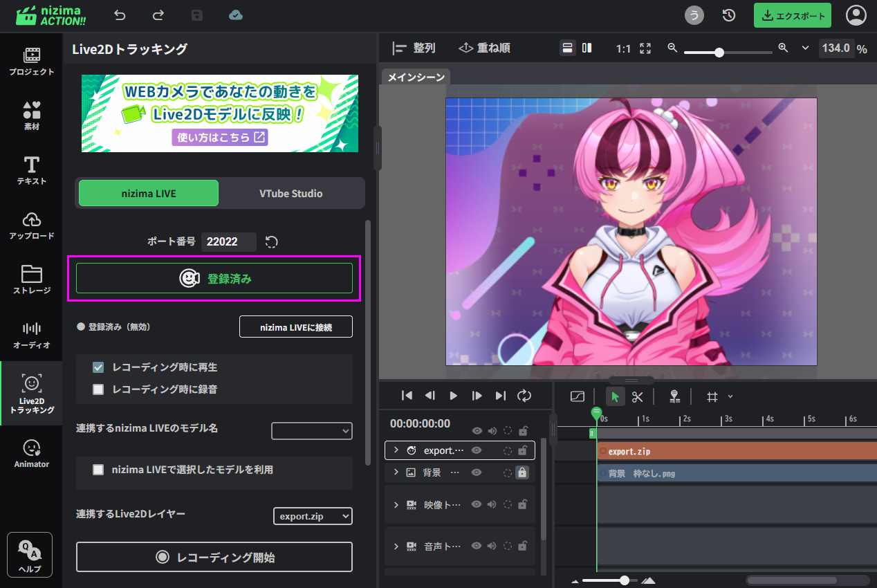
Task: Switch to the VTube Studio tab
Action: pos(290,194)
